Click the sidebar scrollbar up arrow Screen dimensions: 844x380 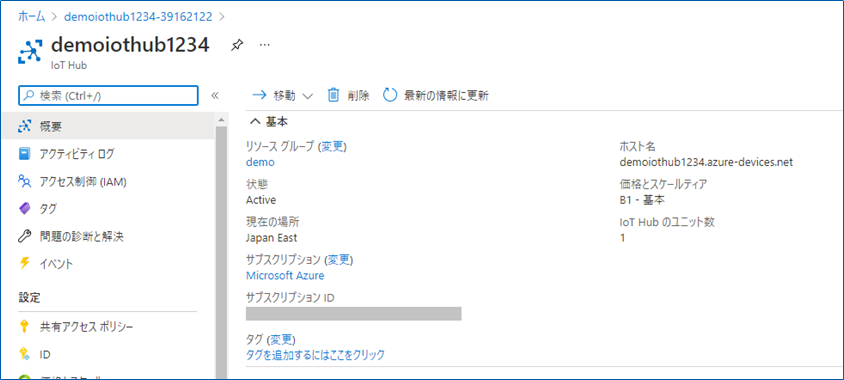[x=221, y=119]
